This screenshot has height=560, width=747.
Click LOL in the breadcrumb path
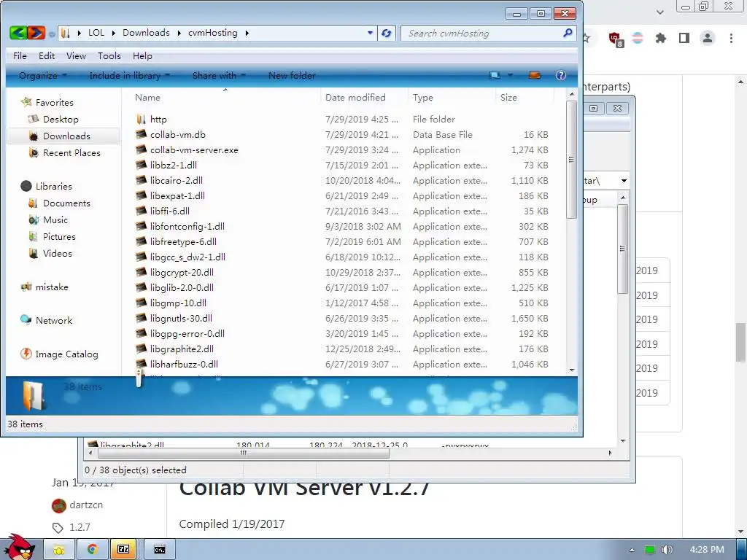[96, 33]
